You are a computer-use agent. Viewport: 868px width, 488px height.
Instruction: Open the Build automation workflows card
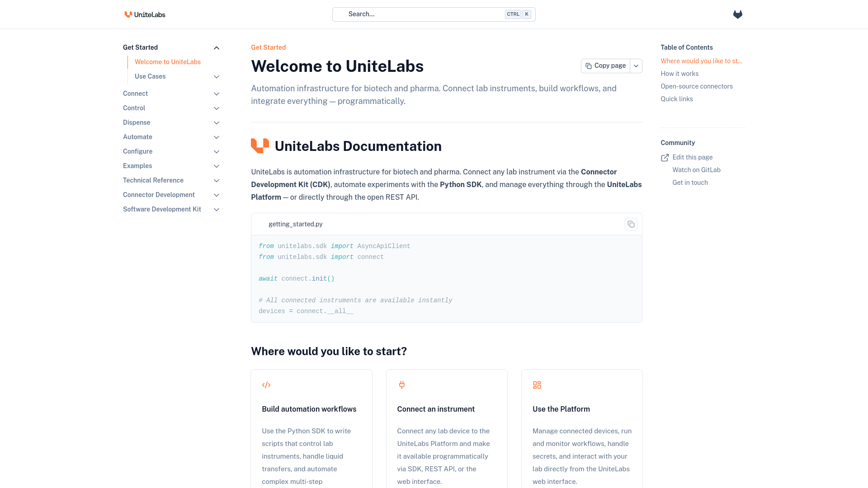(x=311, y=428)
